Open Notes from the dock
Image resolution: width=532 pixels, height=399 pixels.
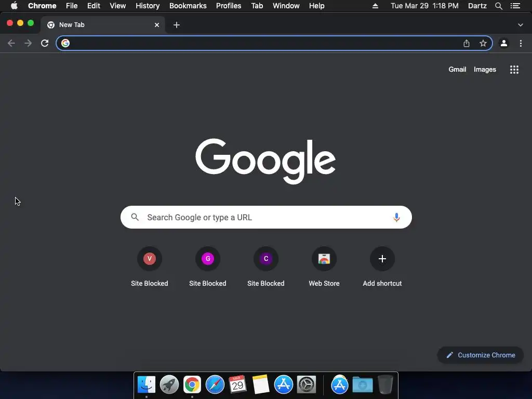[x=261, y=384]
